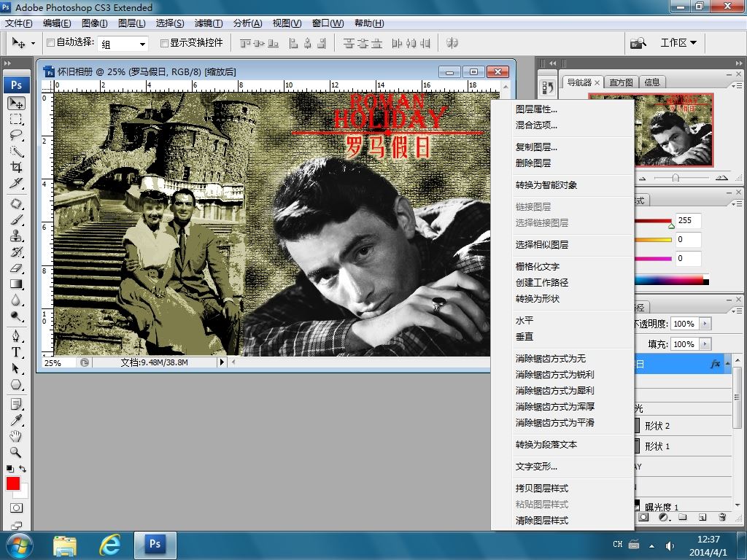The height and width of the screenshot is (560, 747).
Task: Expand the toolbox to two columns
Action: tap(7, 63)
